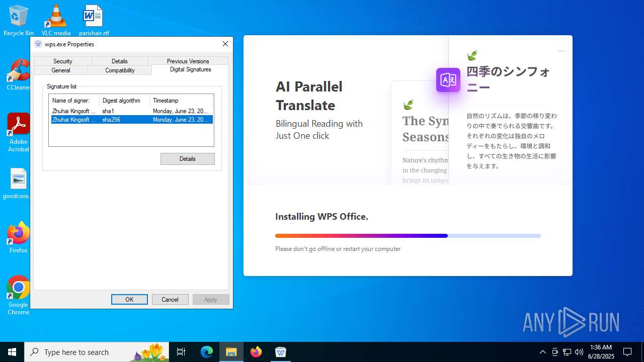Click the wps.exe Properties title icon
Screen dimensions: 644x362
[38, 44]
